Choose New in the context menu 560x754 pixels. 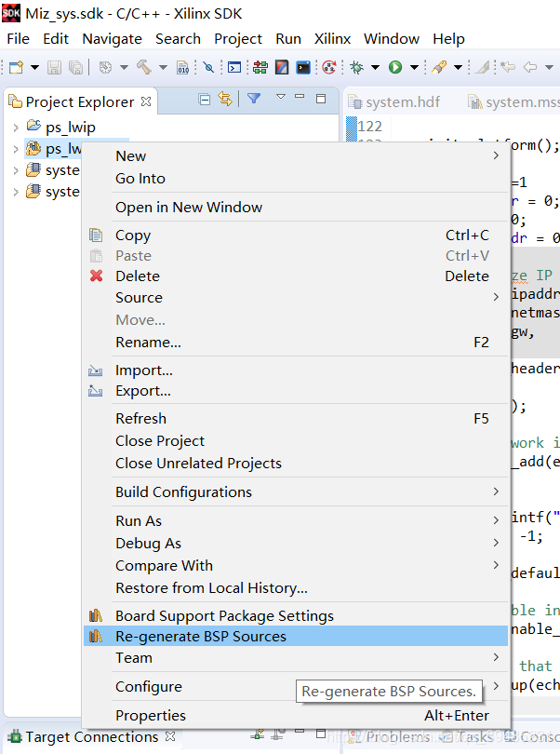pyautogui.click(x=296, y=155)
